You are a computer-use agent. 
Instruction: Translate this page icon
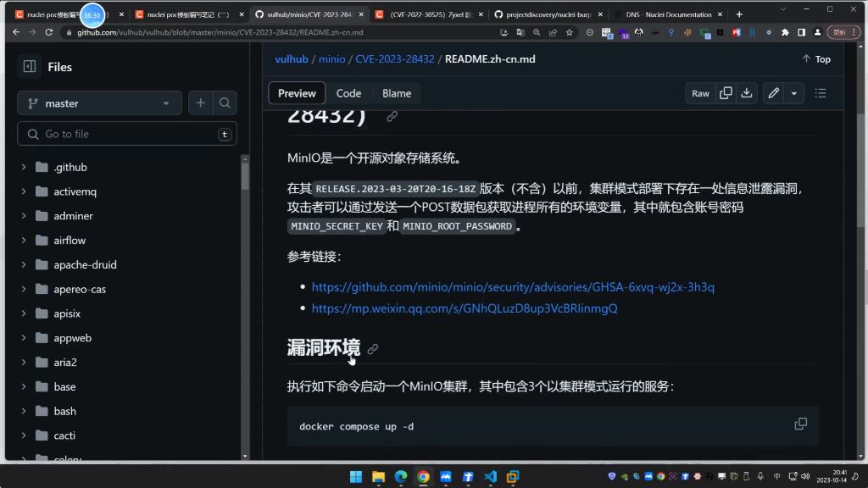click(x=520, y=33)
